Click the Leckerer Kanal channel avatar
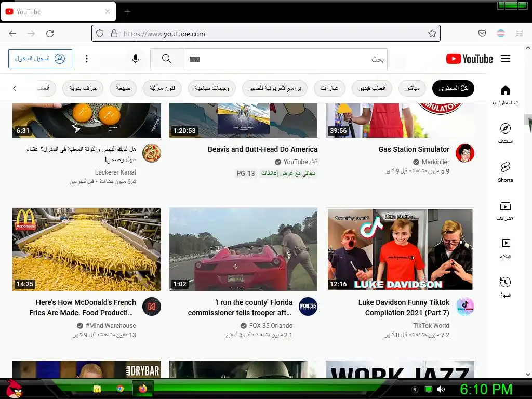This screenshot has width=532, height=399. (x=152, y=153)
